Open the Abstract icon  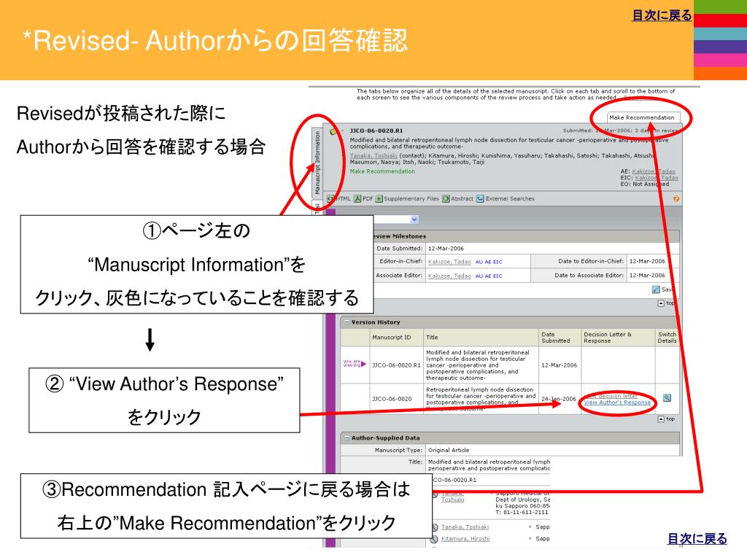coord(446,198)
